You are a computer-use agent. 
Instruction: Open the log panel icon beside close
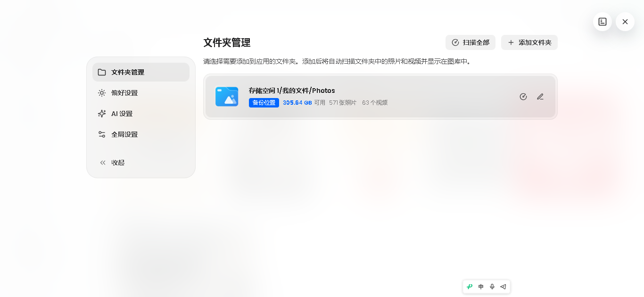click(x=603, y=22)
